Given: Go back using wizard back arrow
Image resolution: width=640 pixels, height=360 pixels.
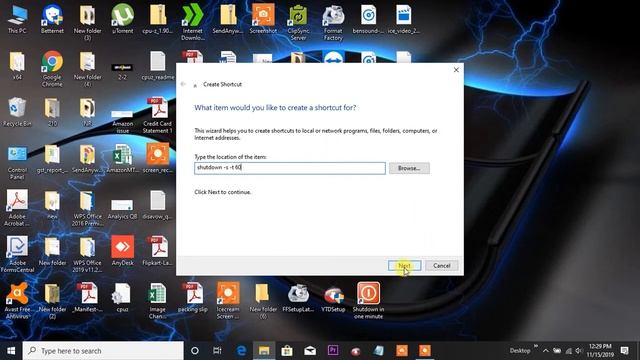Looking at the screenshot, I should [x=183, y=84].
